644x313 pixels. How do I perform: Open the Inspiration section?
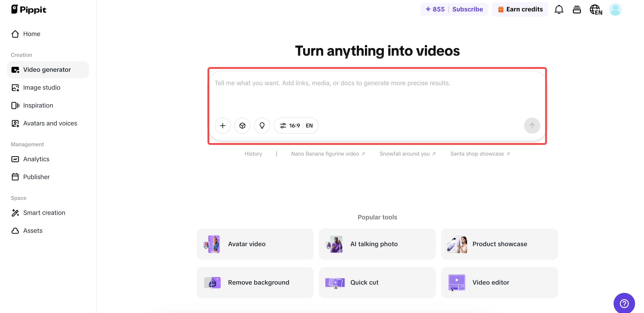pos(38,105)
